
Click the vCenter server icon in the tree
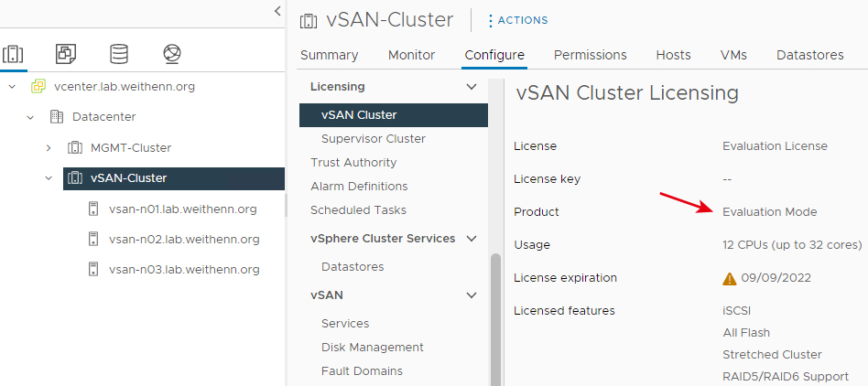click(x=38, y=86)
